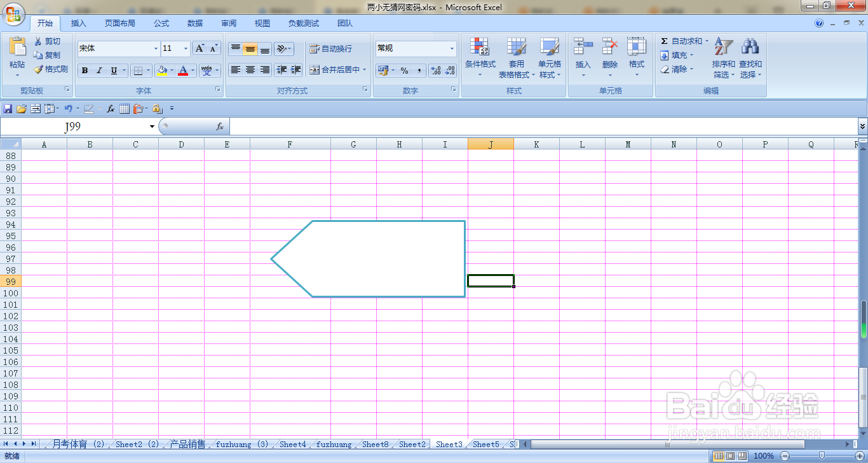Click Open folder icon in quick access toolbar

click(21, 109)
